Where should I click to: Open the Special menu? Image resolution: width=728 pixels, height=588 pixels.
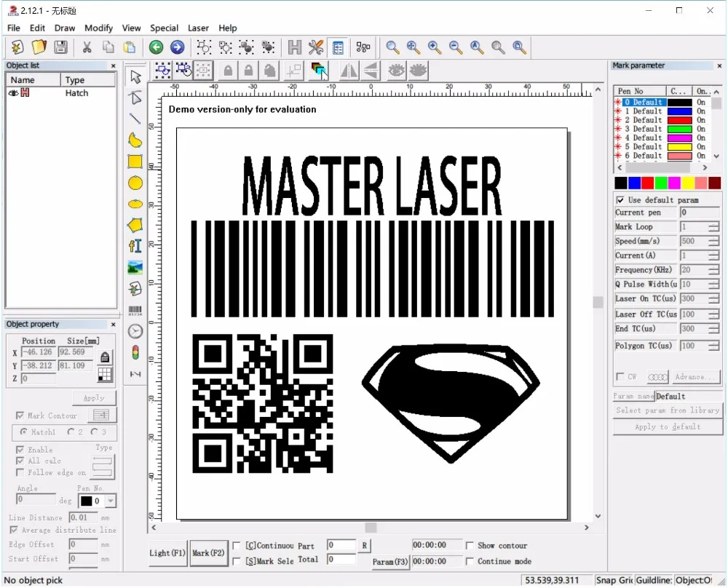coord(164,28)
